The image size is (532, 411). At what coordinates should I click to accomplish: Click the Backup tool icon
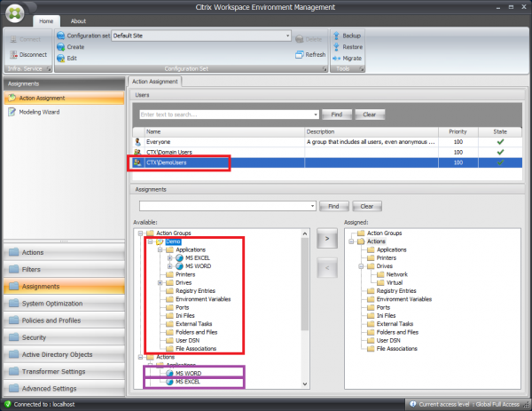(335, 36)
